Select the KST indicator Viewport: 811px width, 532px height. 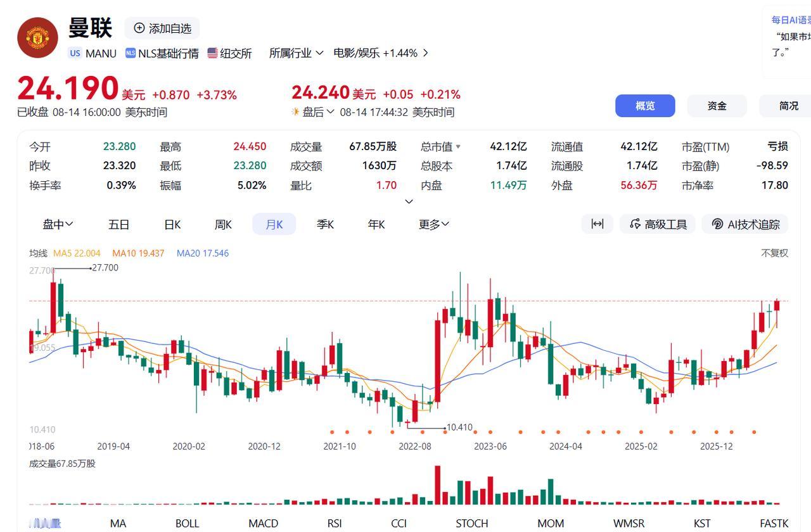702,523
